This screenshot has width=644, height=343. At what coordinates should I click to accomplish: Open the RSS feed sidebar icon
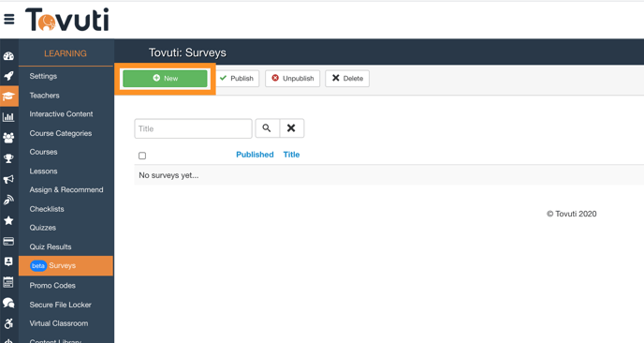pyautogui.click(x=8, y=200)
